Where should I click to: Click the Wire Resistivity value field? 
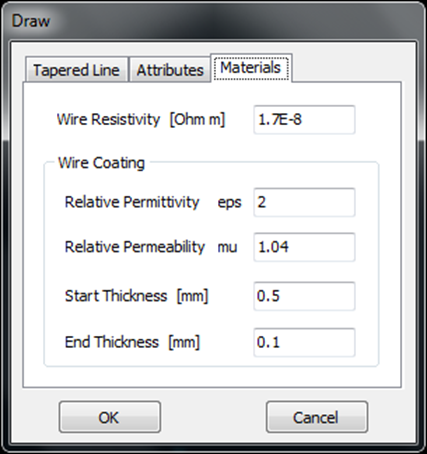point(304,120)
